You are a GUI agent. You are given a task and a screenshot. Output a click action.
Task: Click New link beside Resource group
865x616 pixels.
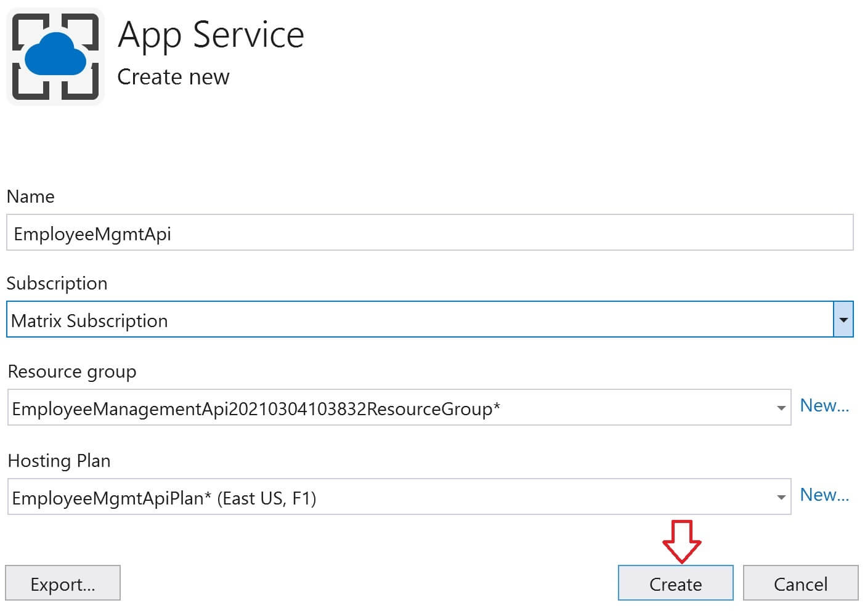click(824, 406)
